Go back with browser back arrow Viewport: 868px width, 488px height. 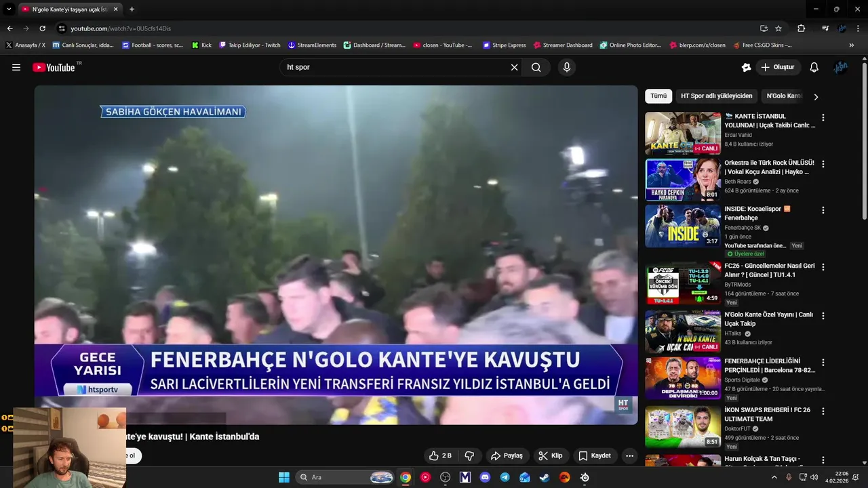point(10,28)
